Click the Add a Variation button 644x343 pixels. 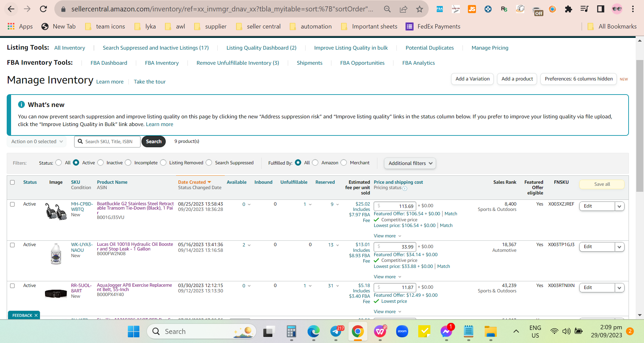click(x=472, y=79)
